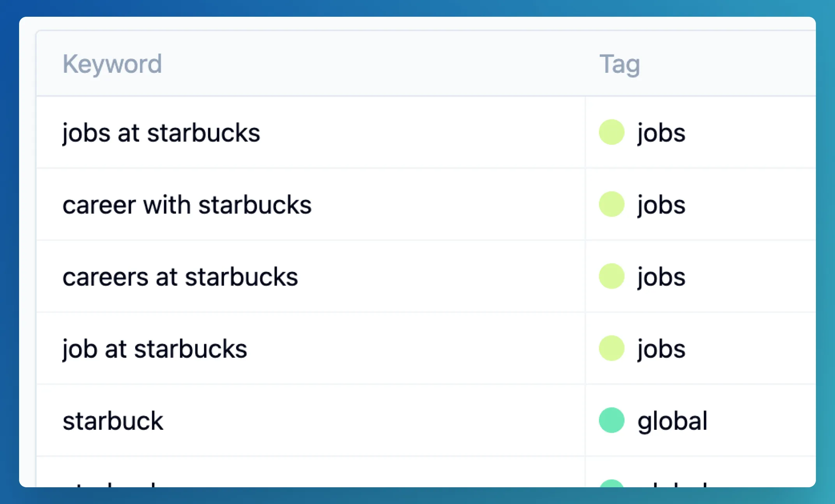Screen dimensions: 835x504
Task: Select the keyword 'jobs at starbucks'
Action: (161, 133)
